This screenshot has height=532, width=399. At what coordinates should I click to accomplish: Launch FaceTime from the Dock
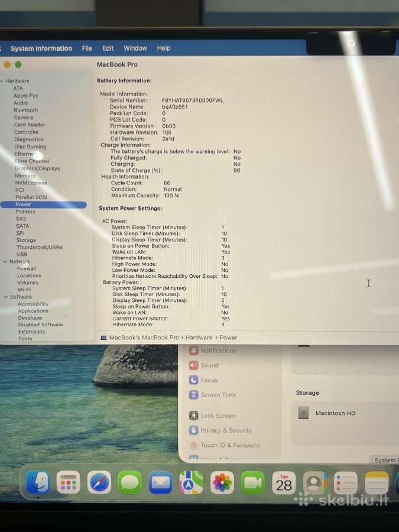(253, 482)
